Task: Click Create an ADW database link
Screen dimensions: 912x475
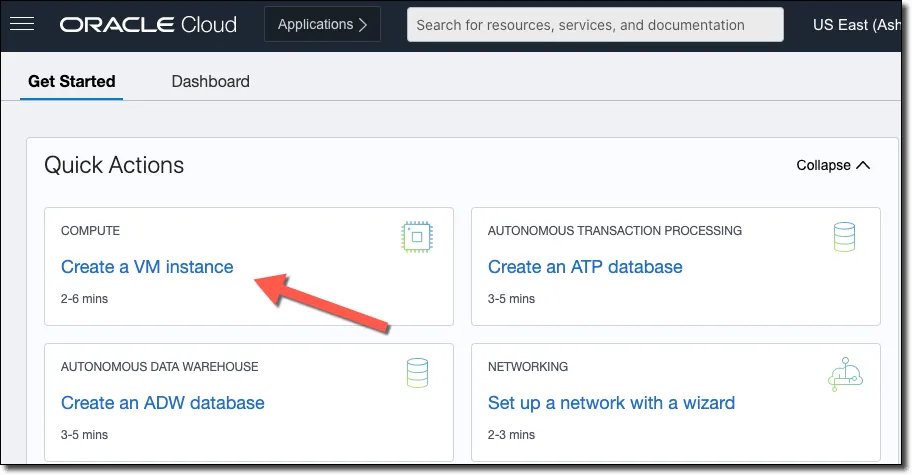Action: tap(163, 403)
